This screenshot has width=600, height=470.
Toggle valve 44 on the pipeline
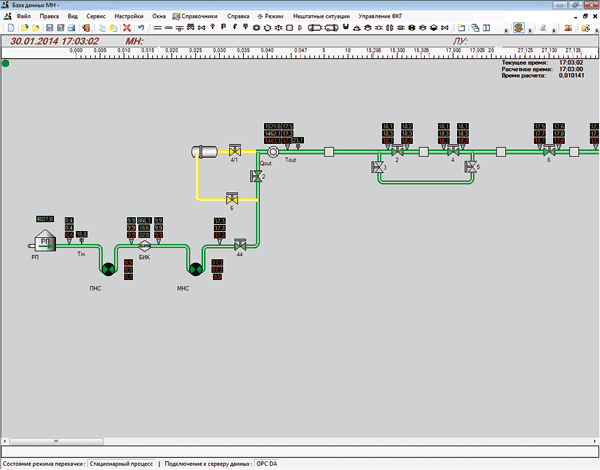click(x=240, y=245)
